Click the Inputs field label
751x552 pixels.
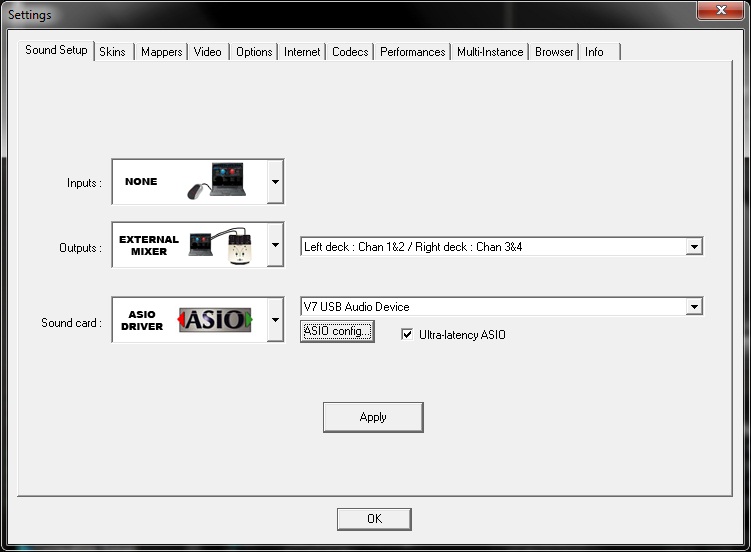(x=84, y=183)
